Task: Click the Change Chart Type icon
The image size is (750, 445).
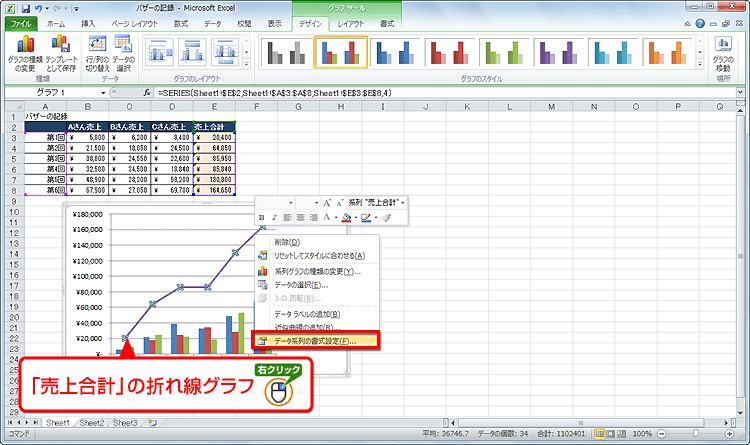Action: [25, 54]
